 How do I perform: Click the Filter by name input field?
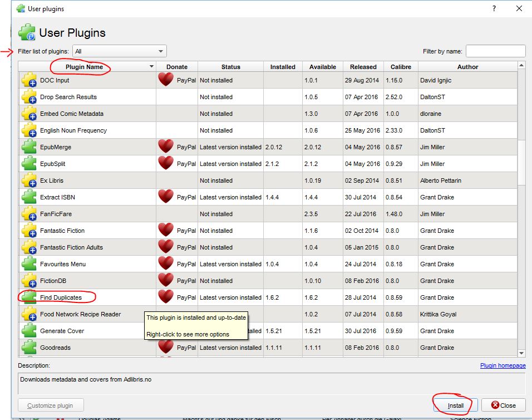(495, 51)
